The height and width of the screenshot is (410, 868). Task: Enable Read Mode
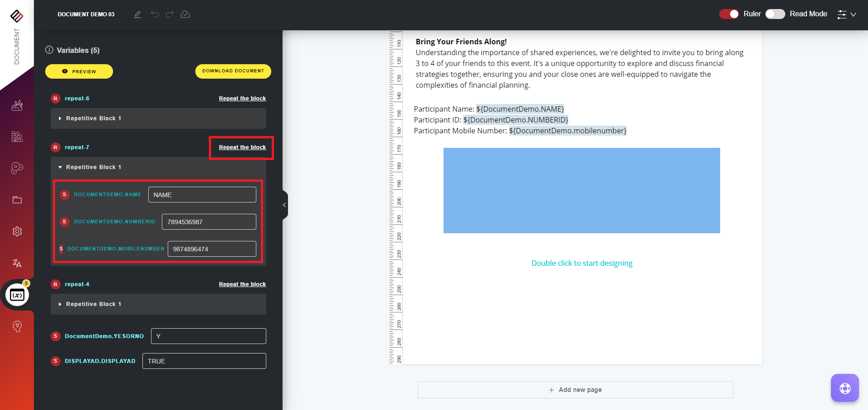tap(775, 14)
